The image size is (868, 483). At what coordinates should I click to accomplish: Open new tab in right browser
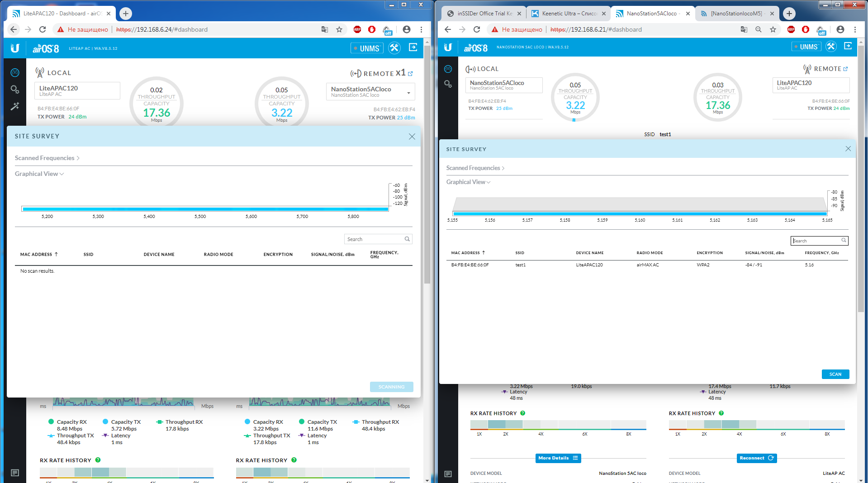coord(789,14)
